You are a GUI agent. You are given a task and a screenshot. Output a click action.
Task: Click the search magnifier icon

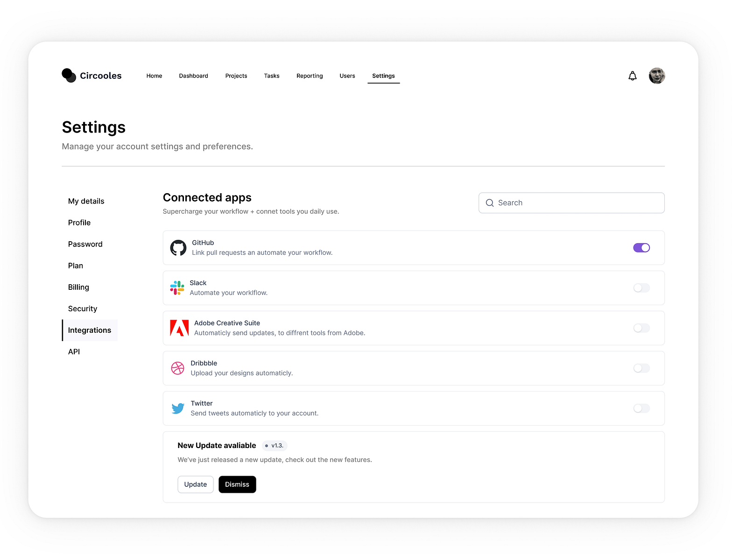[x=489, y=203]
